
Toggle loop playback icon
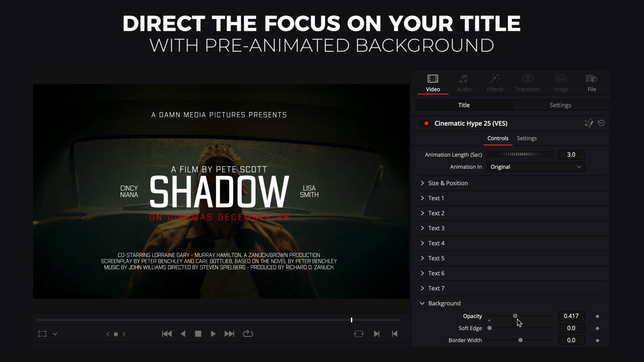pos(248,334)
